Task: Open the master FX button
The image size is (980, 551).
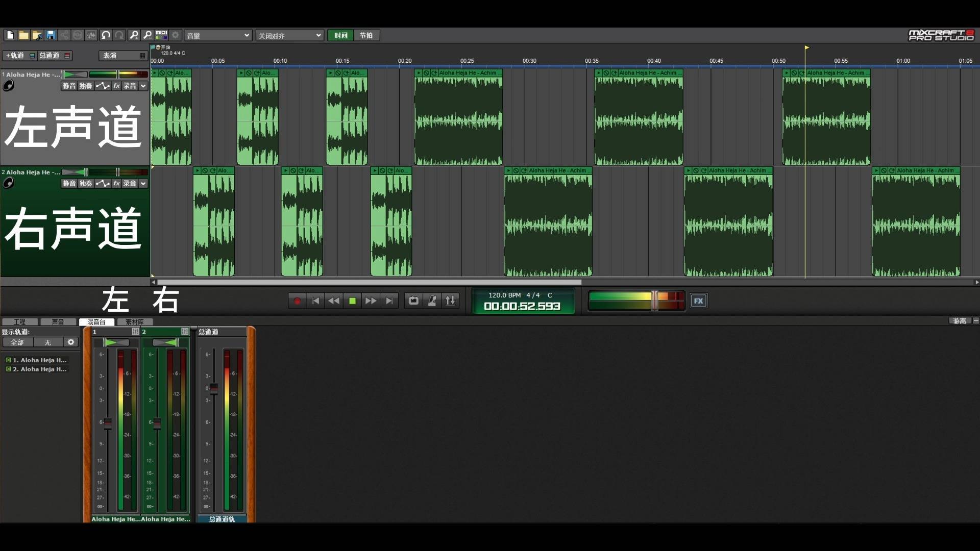Action: tap(698, 301)
